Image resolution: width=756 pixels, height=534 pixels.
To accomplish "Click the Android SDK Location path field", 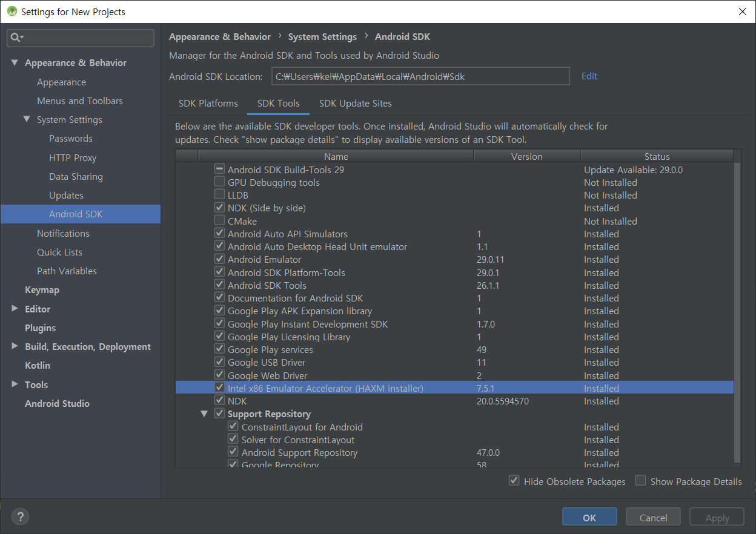I will pos(420,76).
